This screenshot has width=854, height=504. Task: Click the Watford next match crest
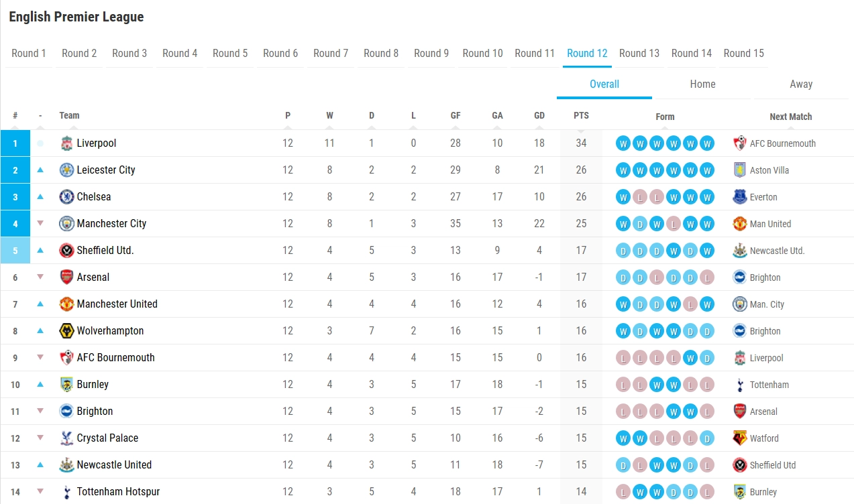pyautogui.click(x=740, y=438)
